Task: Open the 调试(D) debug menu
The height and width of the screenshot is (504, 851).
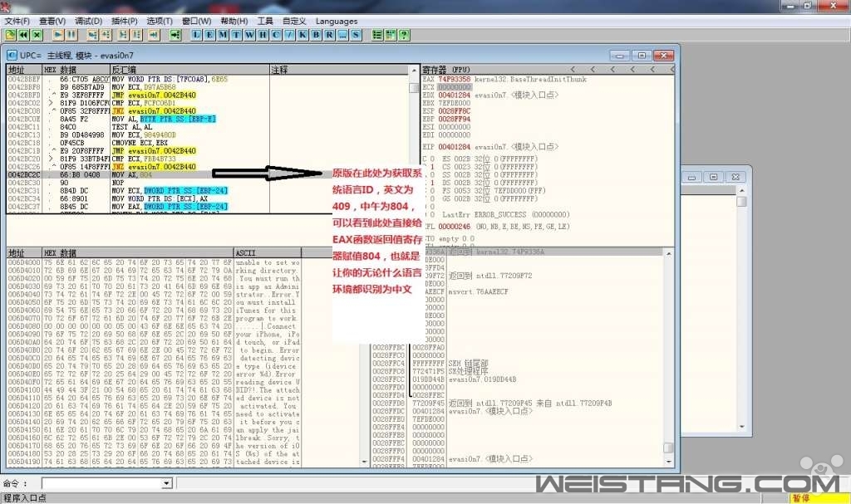Action: 89,21
